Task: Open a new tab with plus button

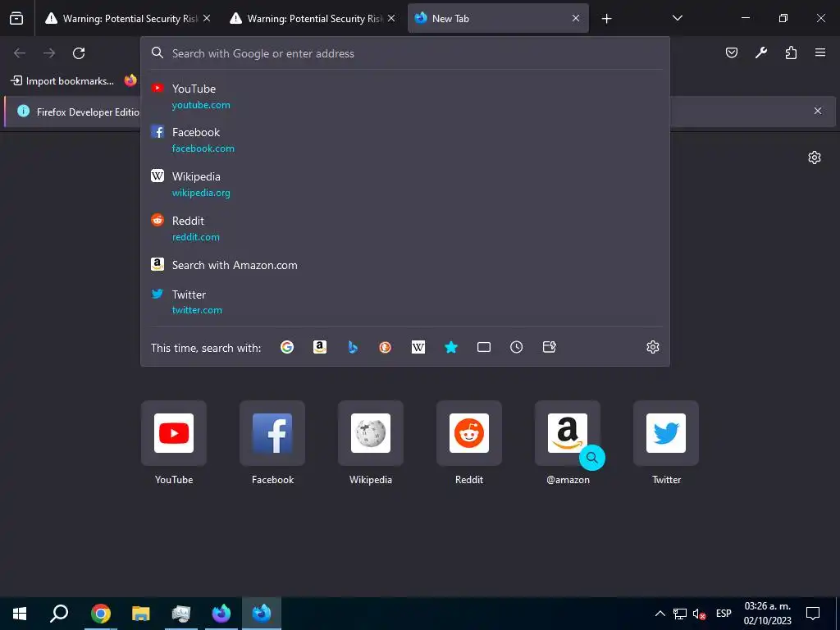Action: (x=606, y=19)
